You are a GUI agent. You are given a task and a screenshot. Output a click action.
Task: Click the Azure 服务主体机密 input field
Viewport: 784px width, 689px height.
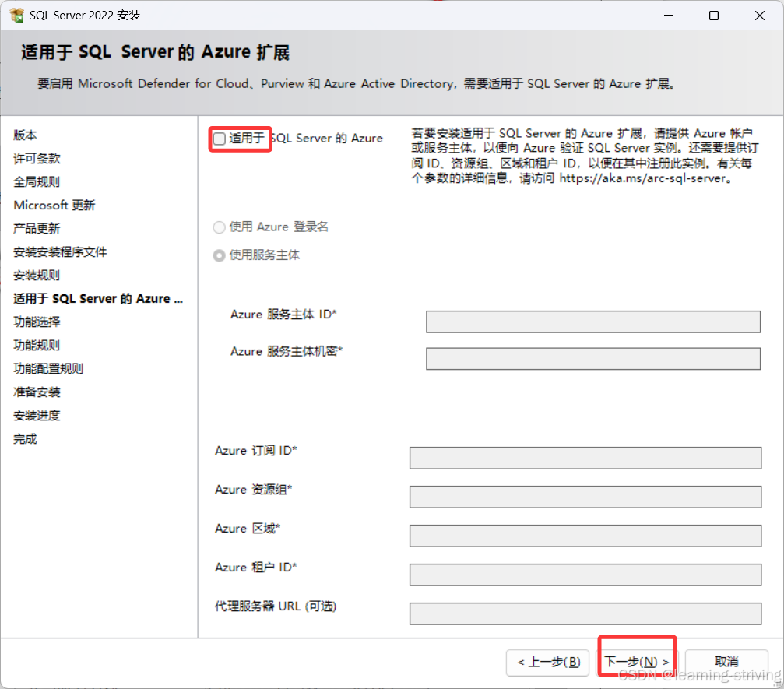pyautogui.click(x=593, y=358)
